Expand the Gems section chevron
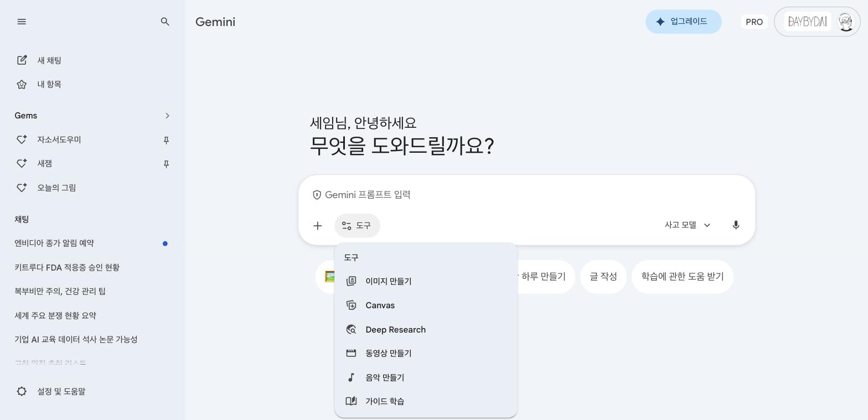 [x=167, y=116]
